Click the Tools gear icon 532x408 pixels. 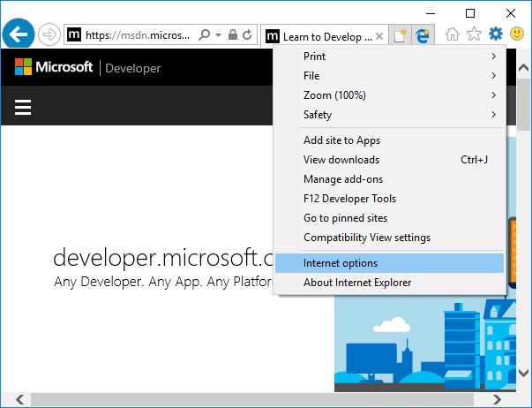coord(495,34)
